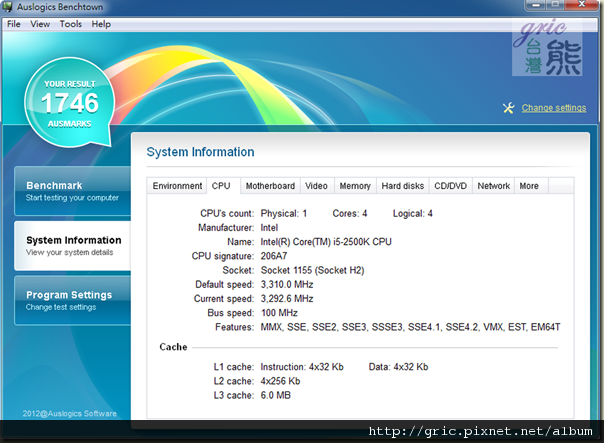This screenshot has height=443, width=604.
Task: Click the '2012@Auslogics Software' footer text
Action: 69,413
